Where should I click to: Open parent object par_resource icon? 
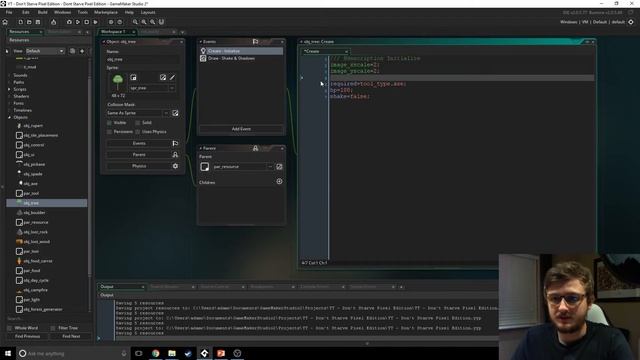click(x=279, y=167)
